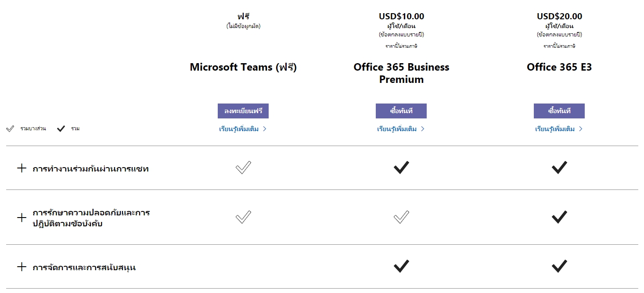644x293 pixels.
Task: Click Office 365 E3 security checkmark
Action: (559, 217)
